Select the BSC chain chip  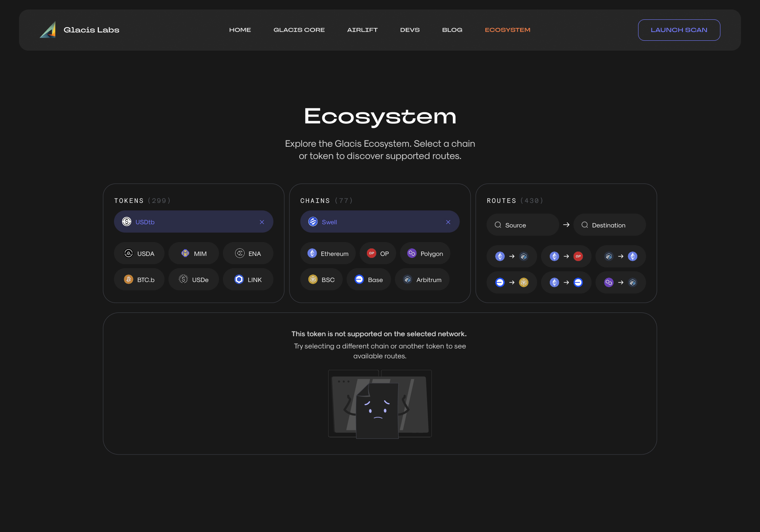click(321, 280)
